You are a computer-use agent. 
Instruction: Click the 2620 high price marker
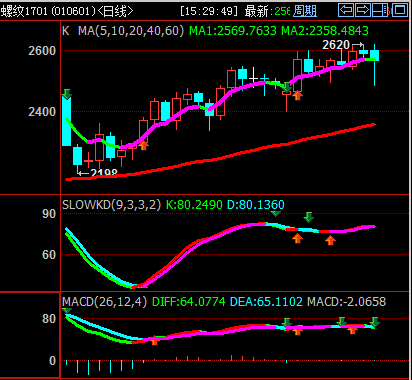pyautogui.click(x=336, y=45)
